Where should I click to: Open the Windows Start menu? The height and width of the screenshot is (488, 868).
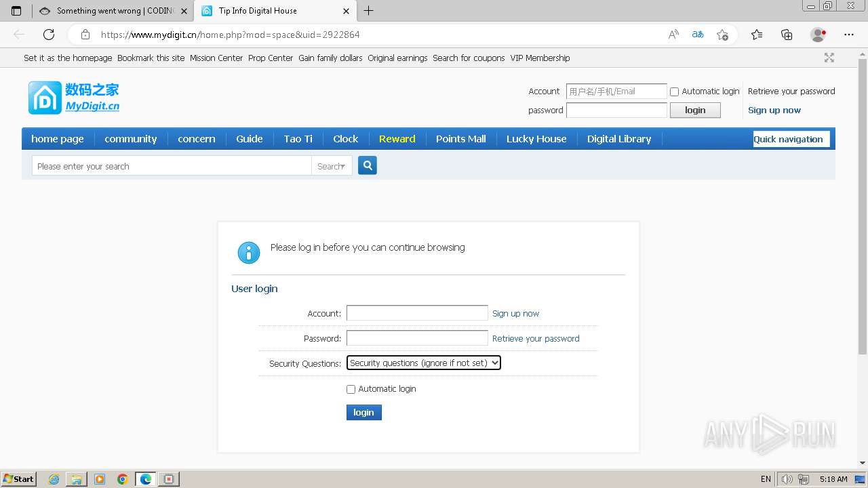coord(18,479)
